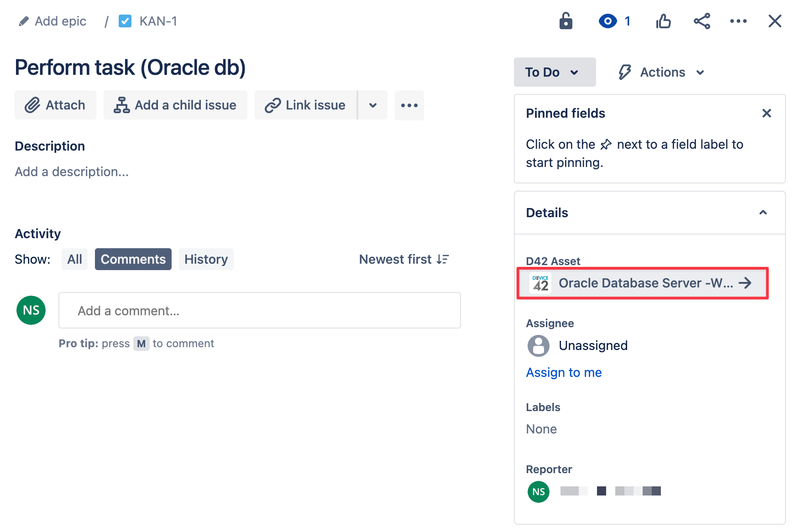Toggle the watch eye icon
This screenshot has width=796, height=532.
pos(608,21)
